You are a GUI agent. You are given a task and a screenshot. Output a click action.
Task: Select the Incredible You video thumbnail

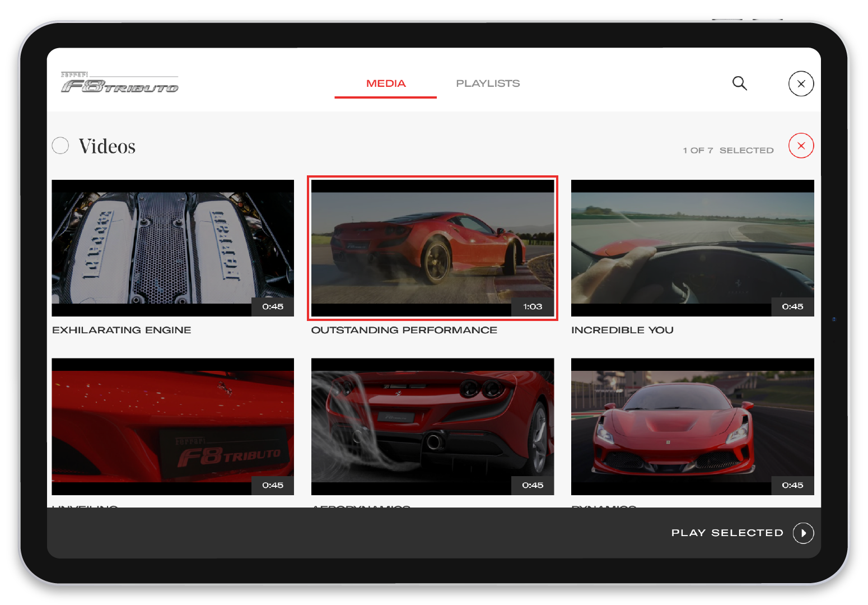(692, 248)
